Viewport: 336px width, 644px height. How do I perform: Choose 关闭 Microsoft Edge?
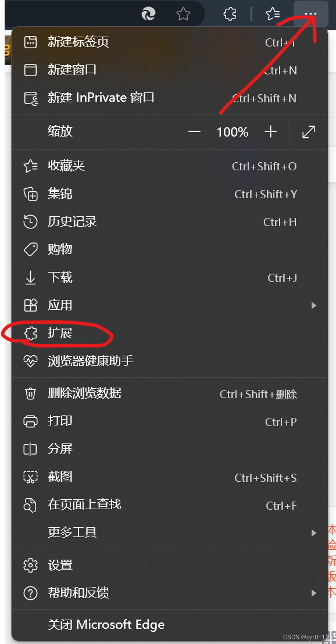click(x=170, y=625)
